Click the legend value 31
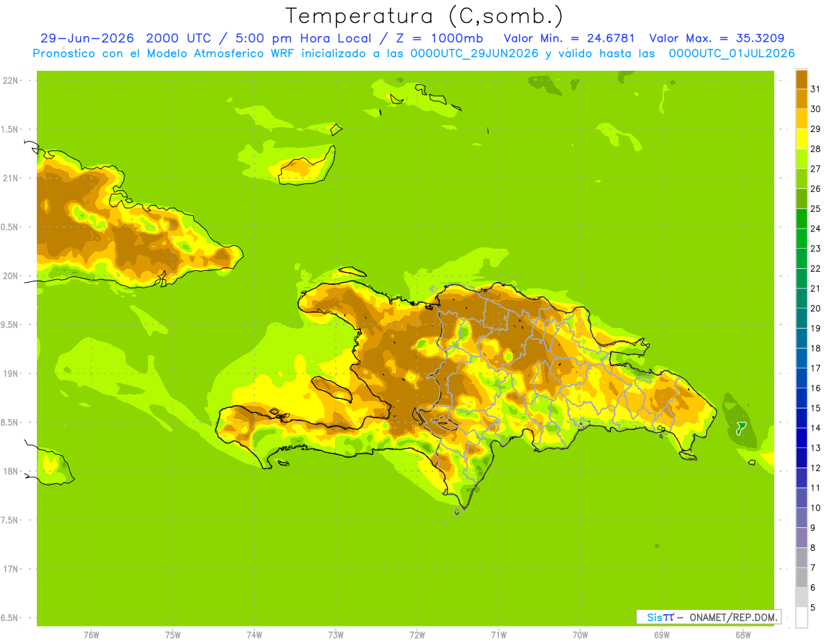This screenshot has height=644, width=834. click(815, 89)
